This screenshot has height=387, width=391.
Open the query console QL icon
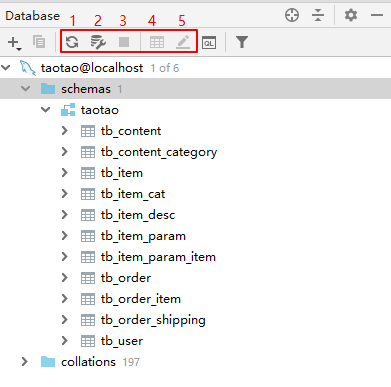click(x=209, y=42)
